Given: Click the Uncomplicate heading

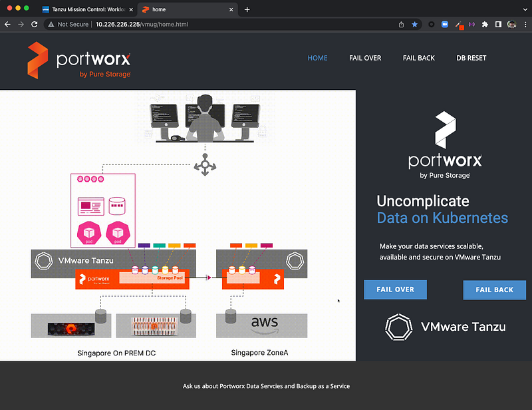Looking at the screenshot, I should point(423,201).
